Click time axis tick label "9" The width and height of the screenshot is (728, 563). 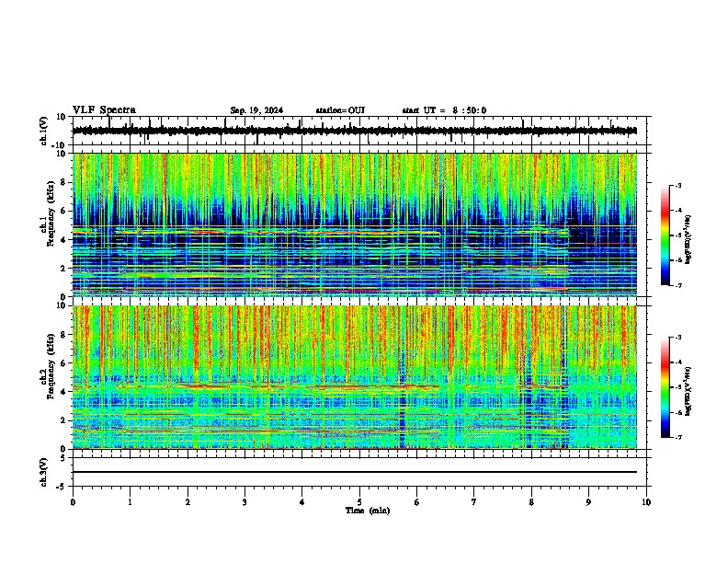click(588, 502)
